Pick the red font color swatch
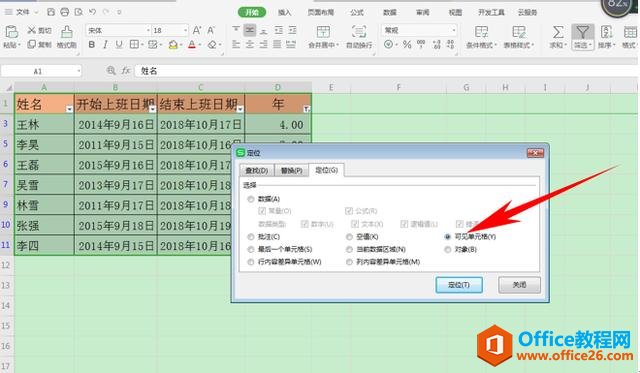The height and width of the screenshot is (373, 640). pyautogui.click(x=192, y=44)
